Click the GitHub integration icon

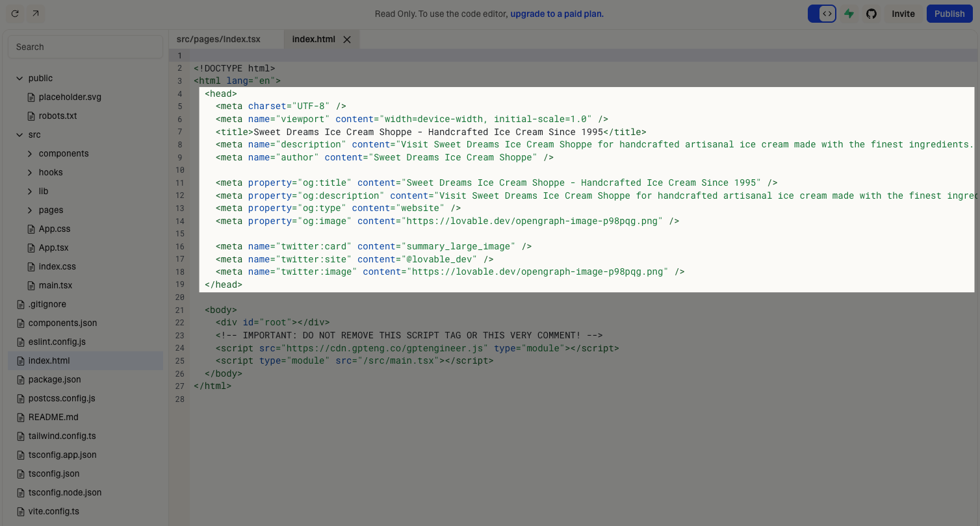click(x=871, y=13)
